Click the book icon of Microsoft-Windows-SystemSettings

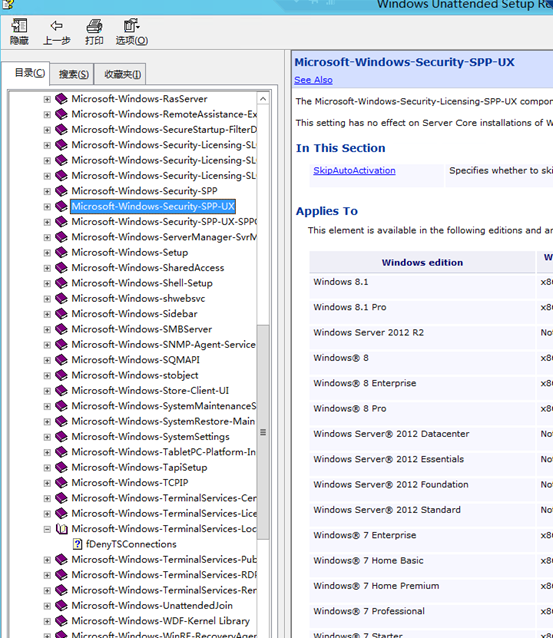tap(61, 437)
